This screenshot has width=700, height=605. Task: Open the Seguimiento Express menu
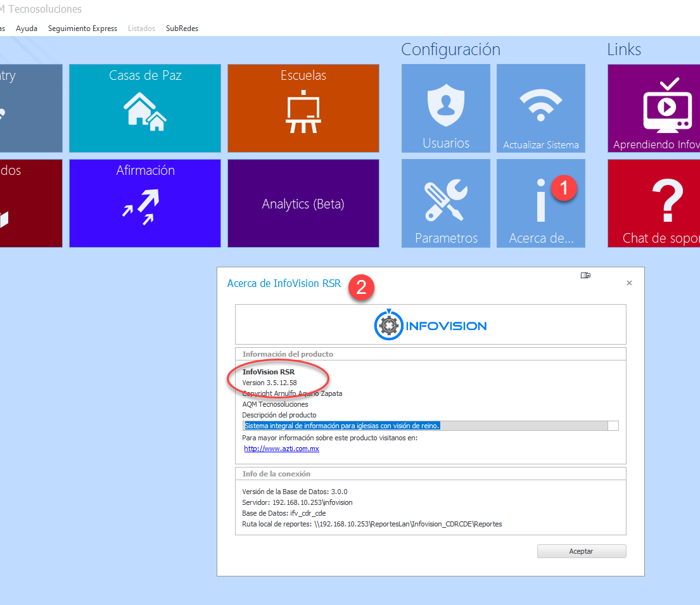(x=82, y=28)
